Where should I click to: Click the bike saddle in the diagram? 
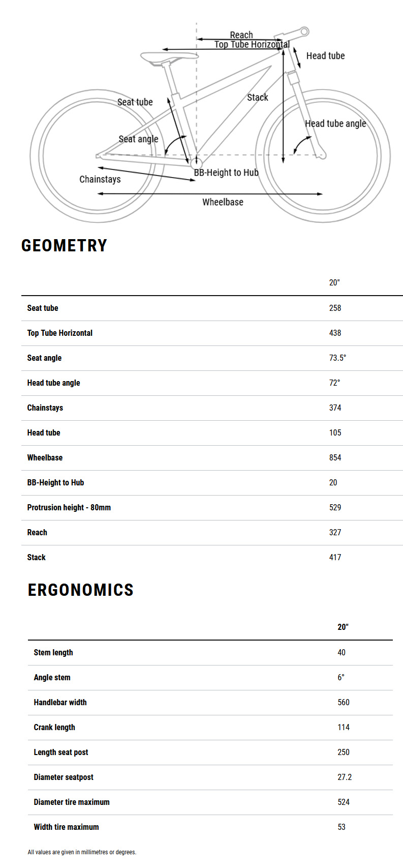click(x=168, y=57)
